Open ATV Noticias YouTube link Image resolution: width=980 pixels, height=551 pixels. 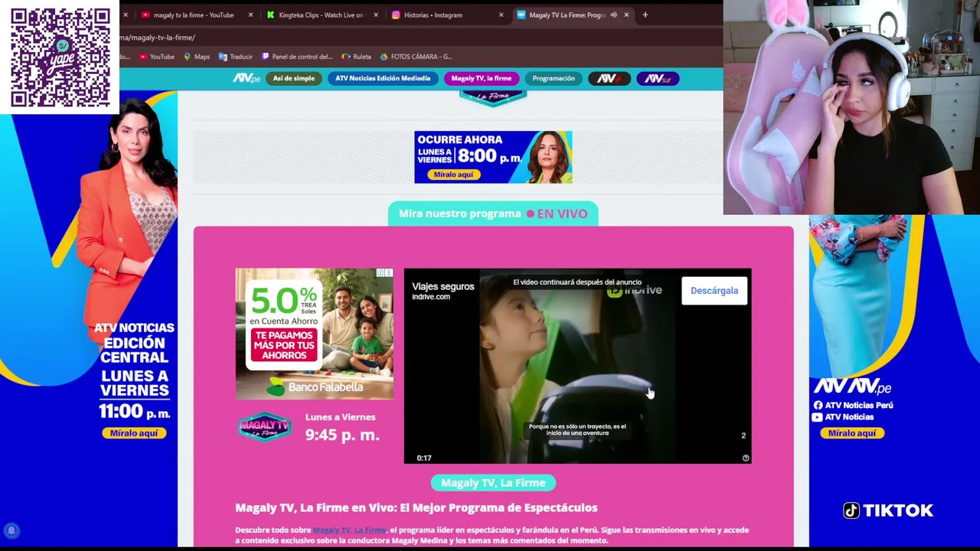click(844, 417)
